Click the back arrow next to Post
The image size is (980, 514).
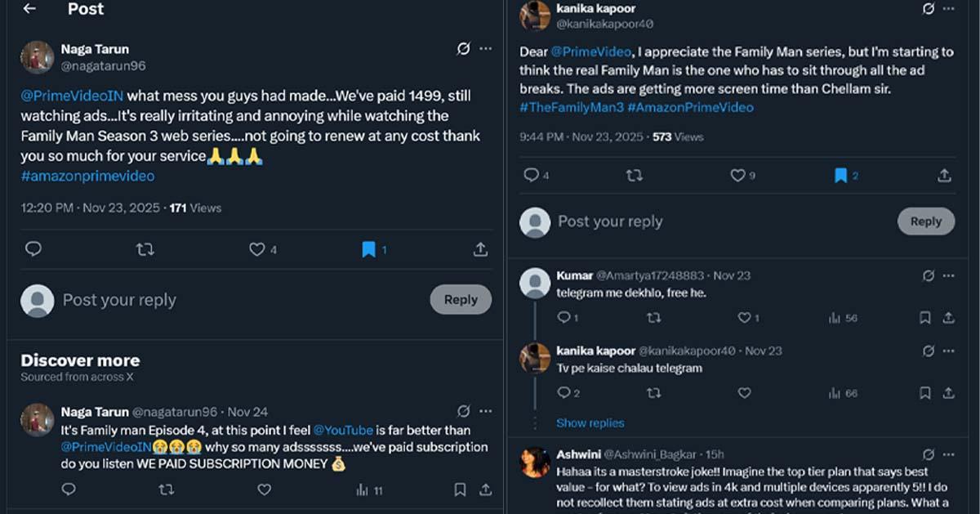point(29,9)
